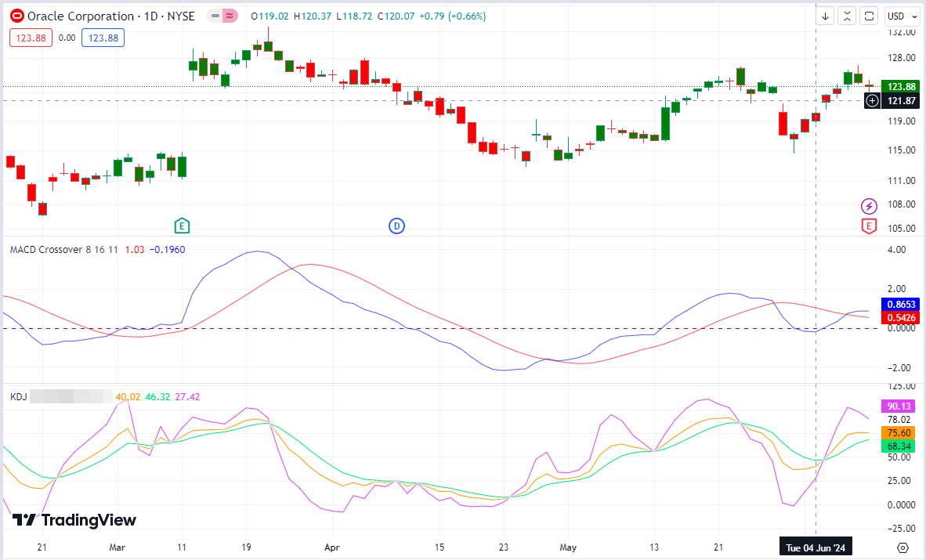Click the blue D dividend marker

(396, 226)
